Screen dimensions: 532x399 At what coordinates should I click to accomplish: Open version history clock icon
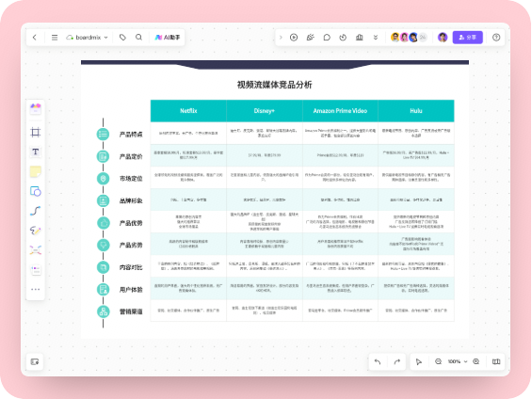tap(343, 38)
